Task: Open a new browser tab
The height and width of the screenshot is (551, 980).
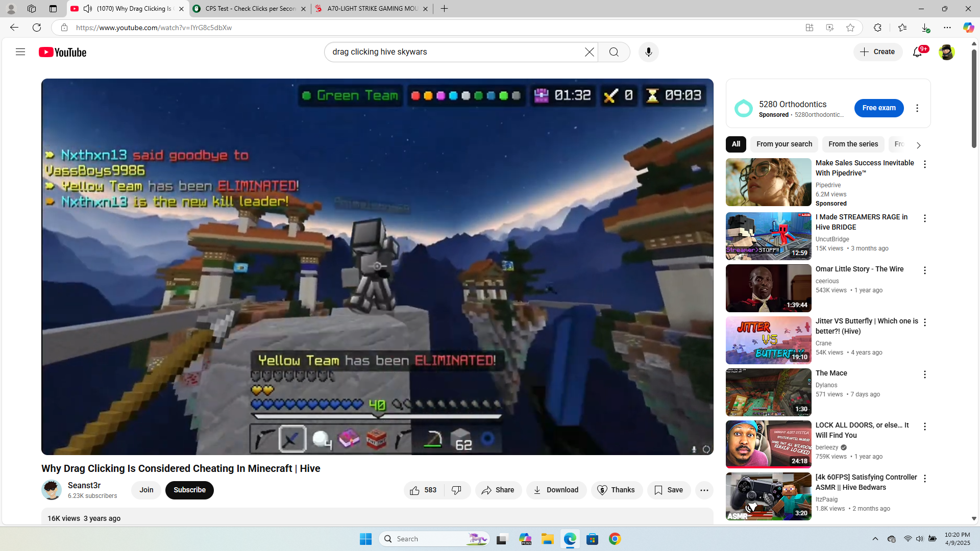Action: (x=445, y=9)
